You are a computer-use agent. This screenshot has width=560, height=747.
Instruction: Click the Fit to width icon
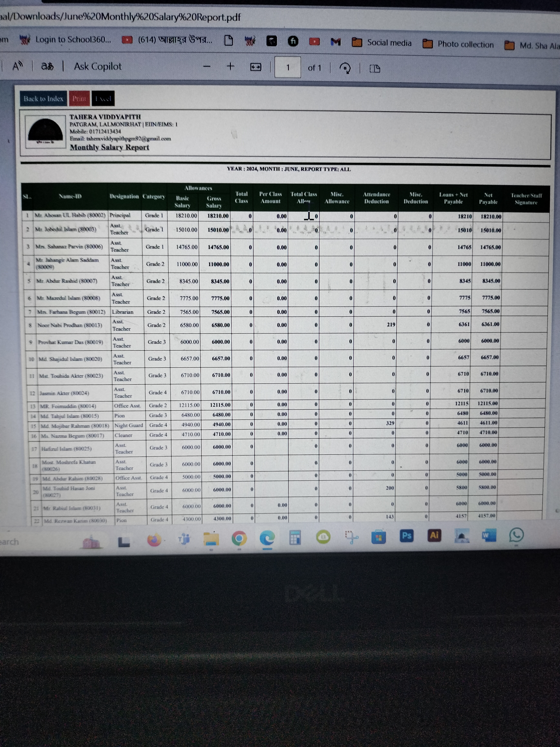(255, 67)
